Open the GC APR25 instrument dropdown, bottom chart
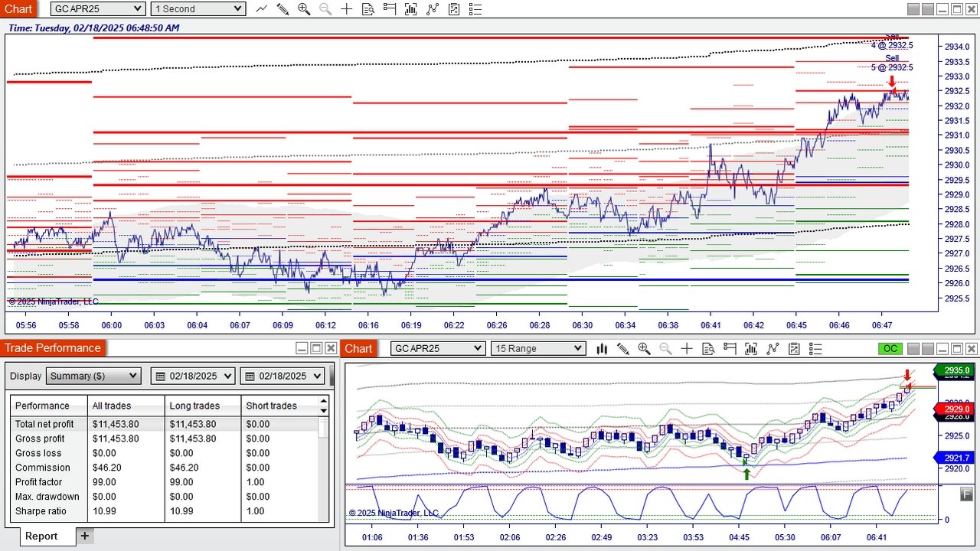980x551 pixels. (x=438, y=349)
